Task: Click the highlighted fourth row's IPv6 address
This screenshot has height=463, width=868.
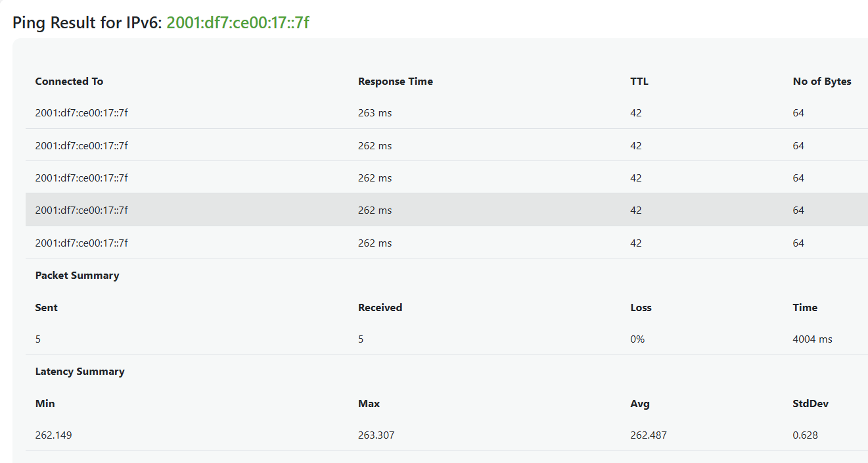Action: pos(81,210)
